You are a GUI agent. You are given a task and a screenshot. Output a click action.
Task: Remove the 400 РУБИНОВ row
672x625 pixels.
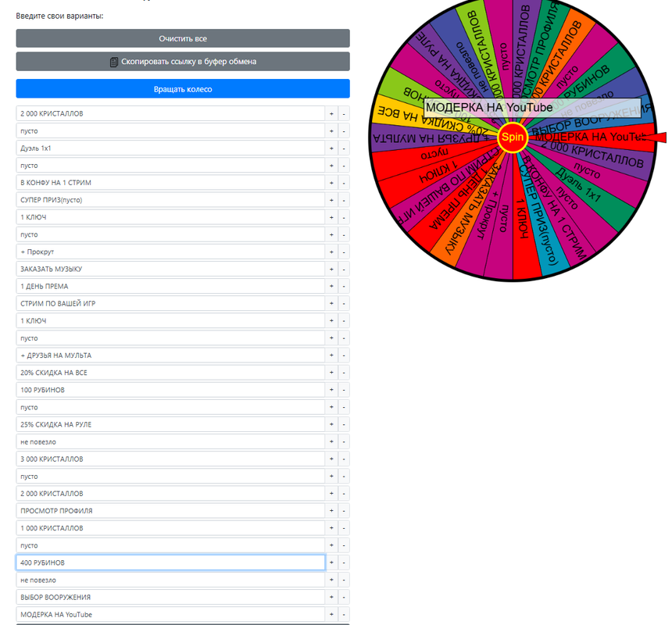[344, 562]
